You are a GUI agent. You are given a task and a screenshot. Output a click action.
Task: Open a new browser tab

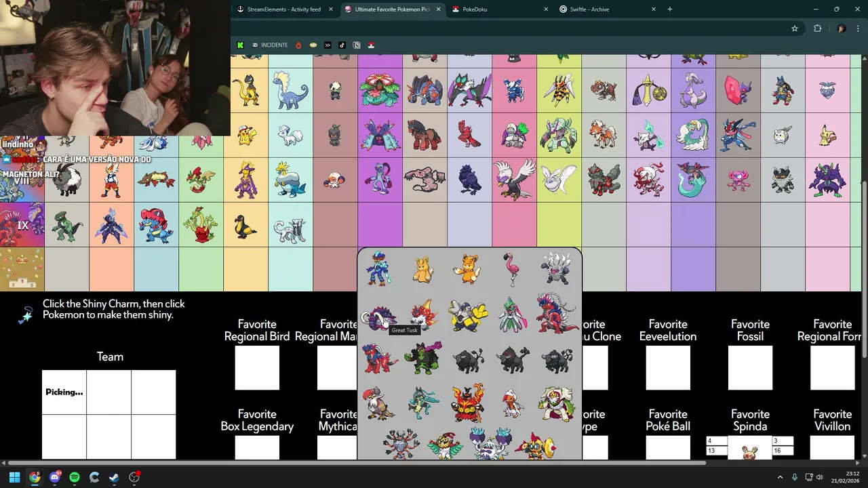click(670, 9)
